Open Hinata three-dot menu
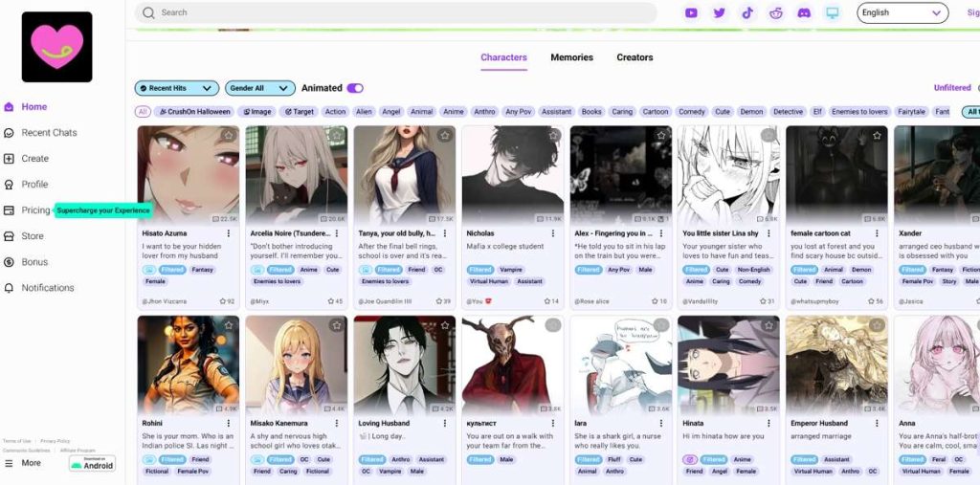 pos(769,423)
